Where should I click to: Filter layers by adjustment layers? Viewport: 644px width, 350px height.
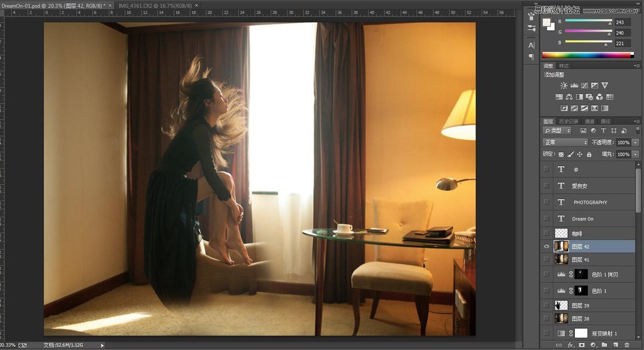pos(594,131)
